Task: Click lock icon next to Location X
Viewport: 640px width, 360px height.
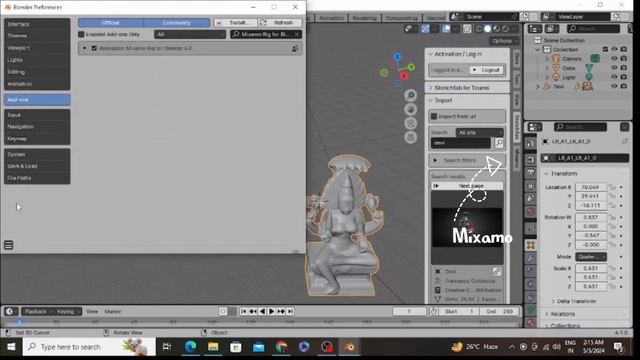Action: click(612, 187)
